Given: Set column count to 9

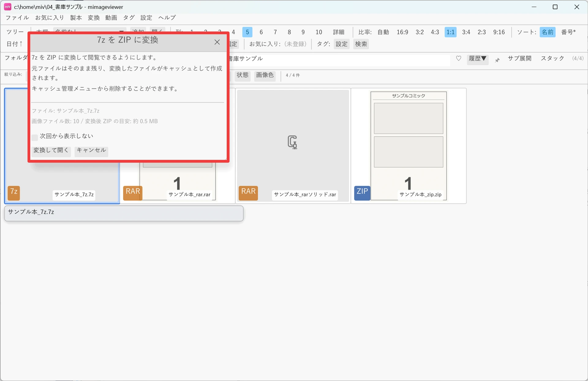Looking at the screenshot, I should coord(303,32).
